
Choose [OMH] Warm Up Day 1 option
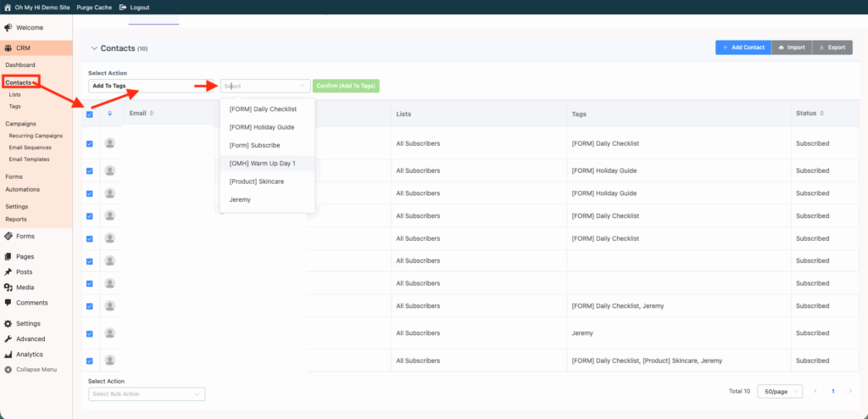[x=262, y=162]
